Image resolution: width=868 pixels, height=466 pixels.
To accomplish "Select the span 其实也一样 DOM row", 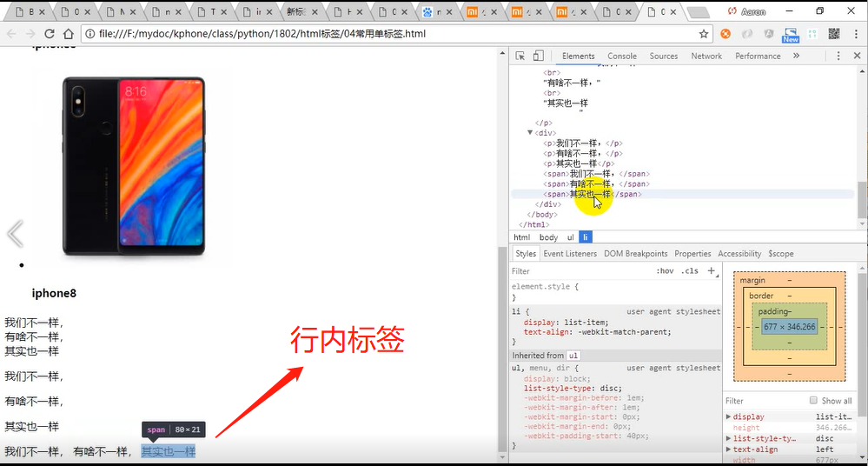I will pos(682,194).
